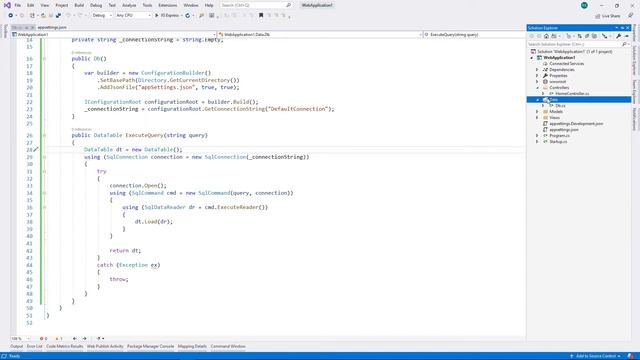This screenshot has width=640, height=360.
Task: Open the Any CPU platform dropdown
Action: [133, 16]
